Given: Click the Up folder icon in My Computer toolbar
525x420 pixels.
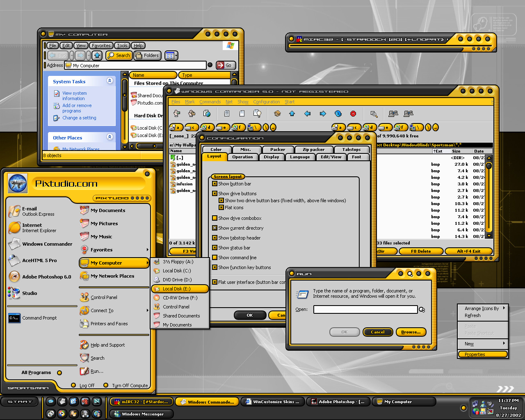Looking at the screenshot, I should (97, 55).
